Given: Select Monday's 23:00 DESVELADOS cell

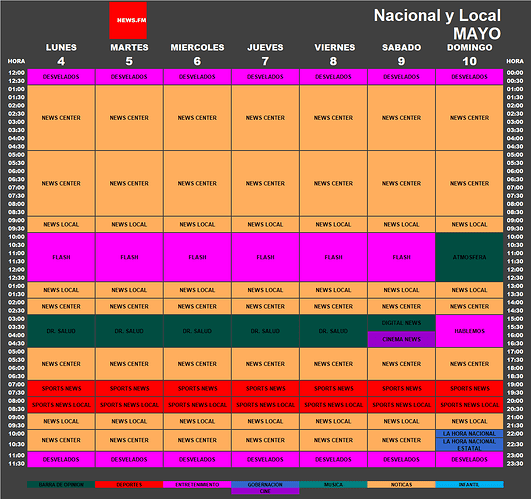Looking at the screenshot, I should coord(61,459).
